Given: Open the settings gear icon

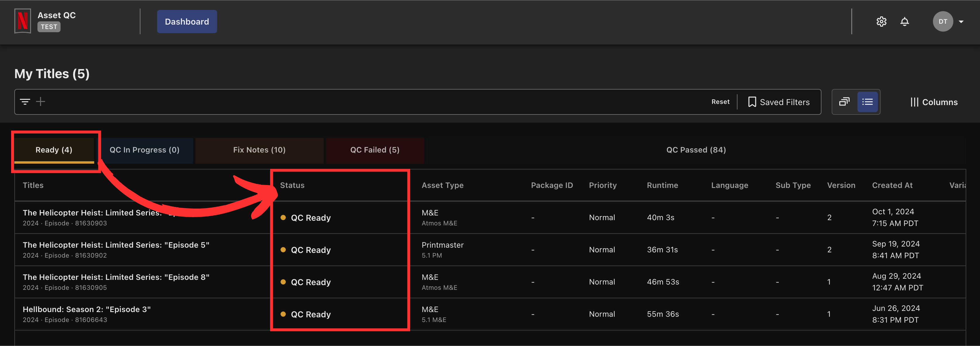Looking at the screenshot, I should [881, 22].
